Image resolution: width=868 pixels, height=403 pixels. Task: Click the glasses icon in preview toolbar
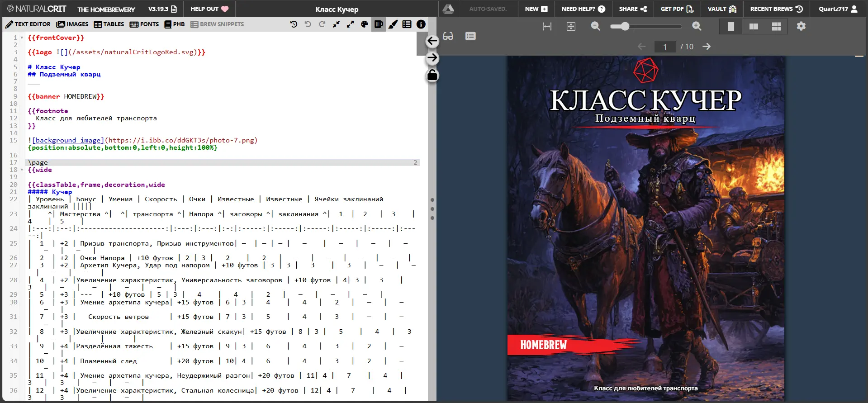tap(448, 36)
